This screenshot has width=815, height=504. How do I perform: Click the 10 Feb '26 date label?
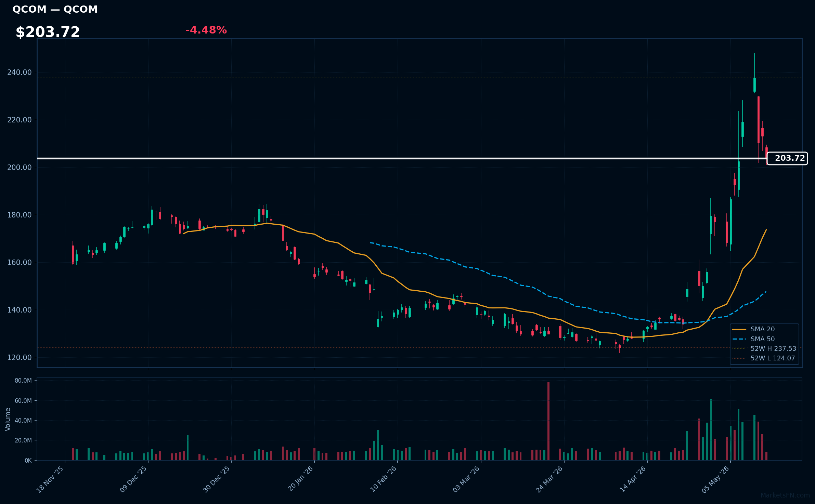point(383,479)
